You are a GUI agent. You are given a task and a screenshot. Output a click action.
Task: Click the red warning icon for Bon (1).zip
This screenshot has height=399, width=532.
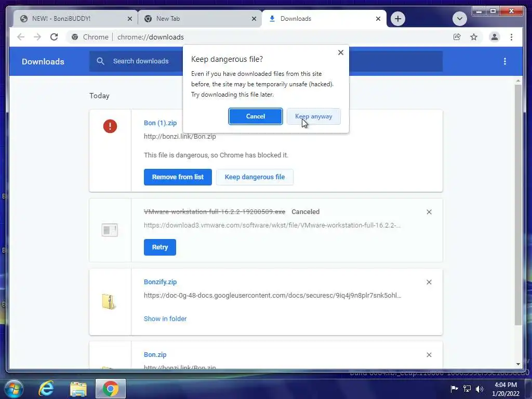click(110, 126)
